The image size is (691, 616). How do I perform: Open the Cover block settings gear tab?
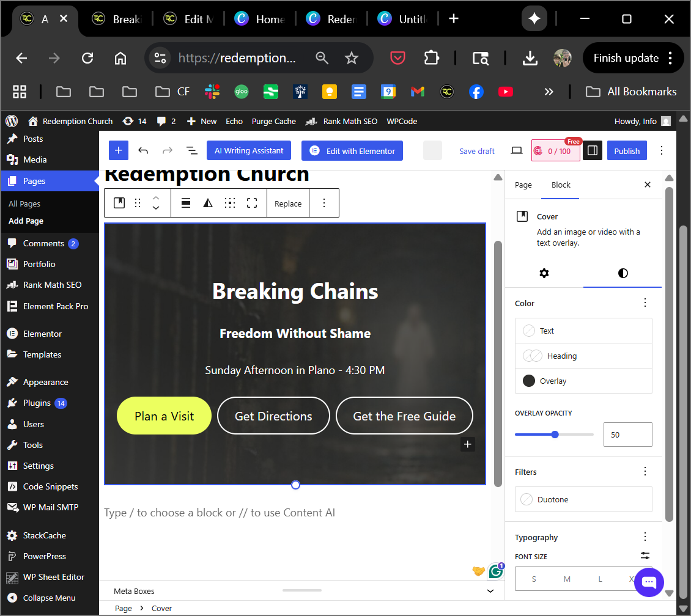point(544,273)
